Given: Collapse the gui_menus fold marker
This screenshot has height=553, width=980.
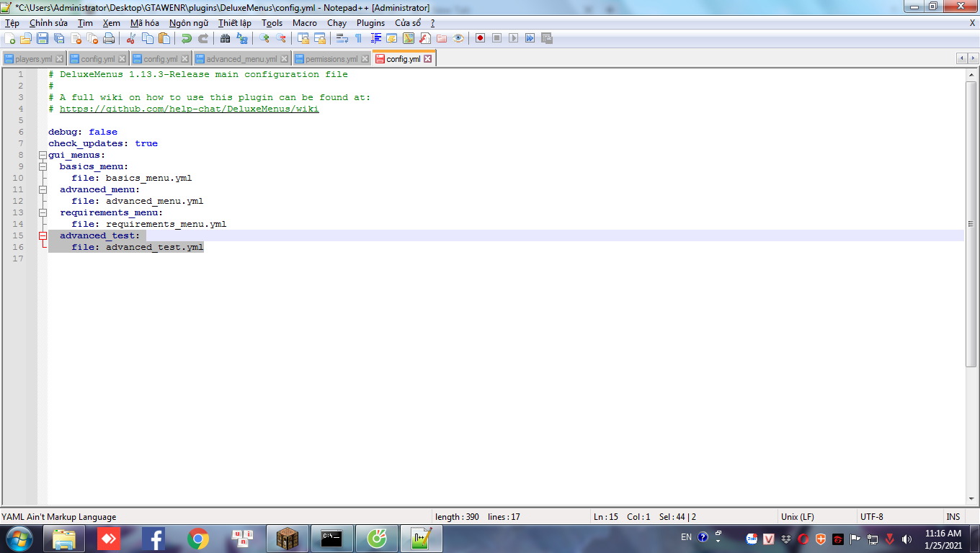Looking at the screenshot, I should point(43,155).
